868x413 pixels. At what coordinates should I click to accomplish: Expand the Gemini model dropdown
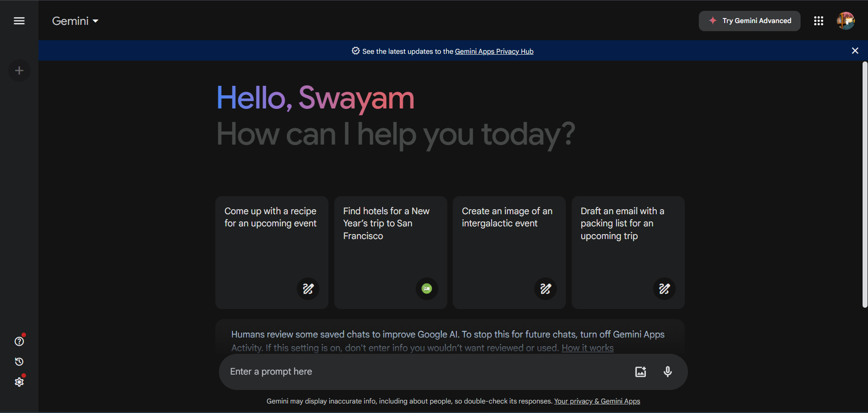pyautogui.click(x=75, y=21)
